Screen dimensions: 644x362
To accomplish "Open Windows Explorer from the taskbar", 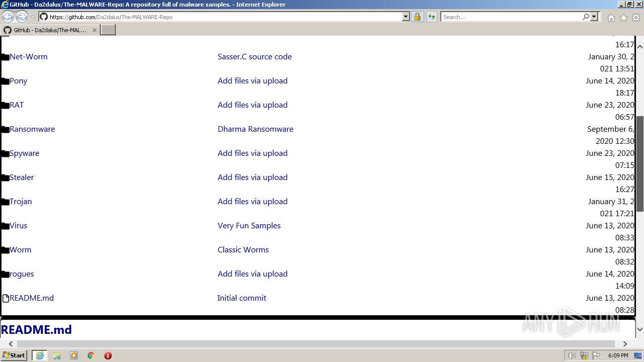I will click(57, 355).
